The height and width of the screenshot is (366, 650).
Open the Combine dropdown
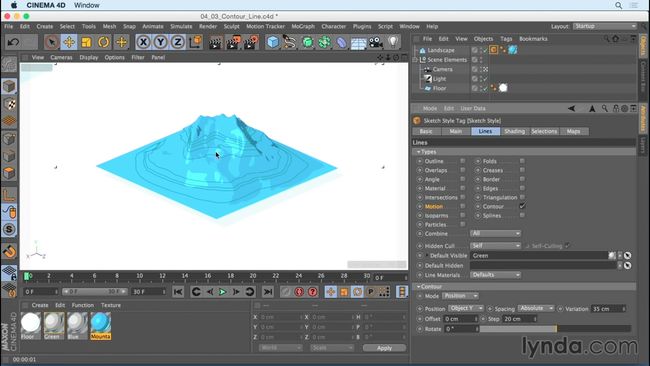pos(495,233)
